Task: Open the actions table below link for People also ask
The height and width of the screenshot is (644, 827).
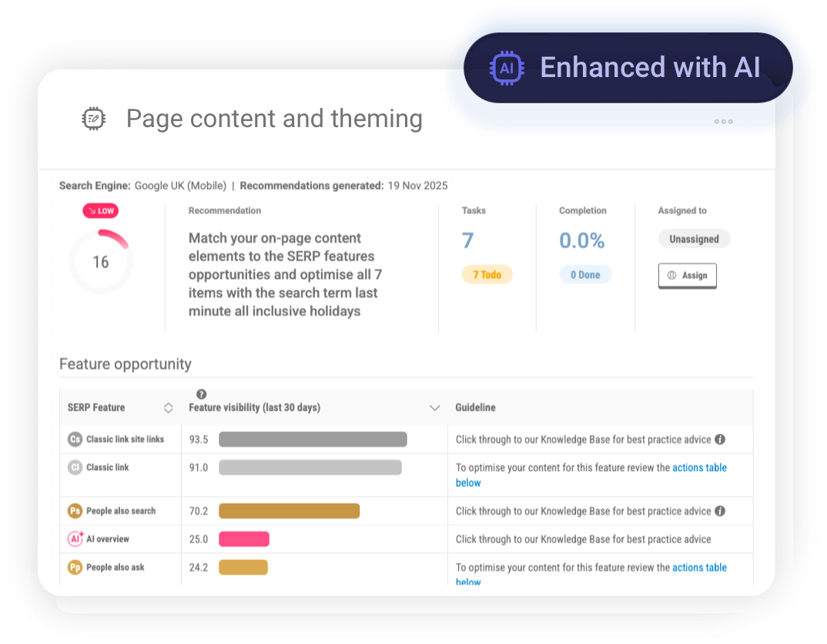Action: tap(699, 567)
